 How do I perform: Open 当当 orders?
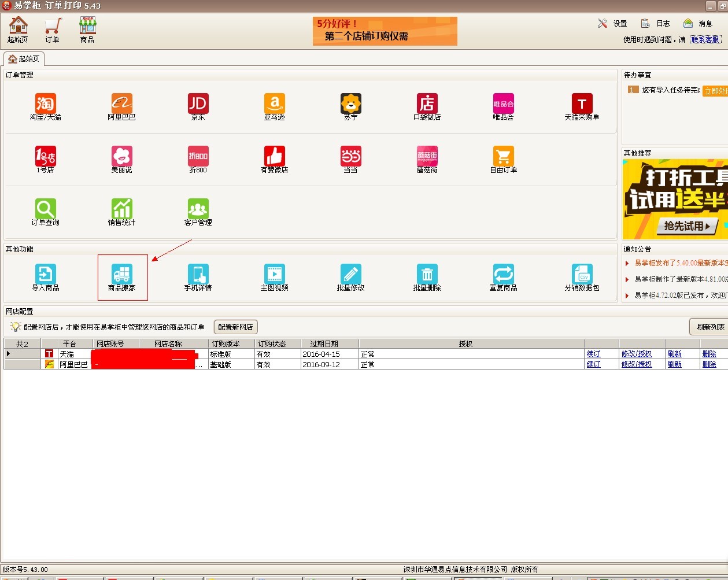[351, 160]
